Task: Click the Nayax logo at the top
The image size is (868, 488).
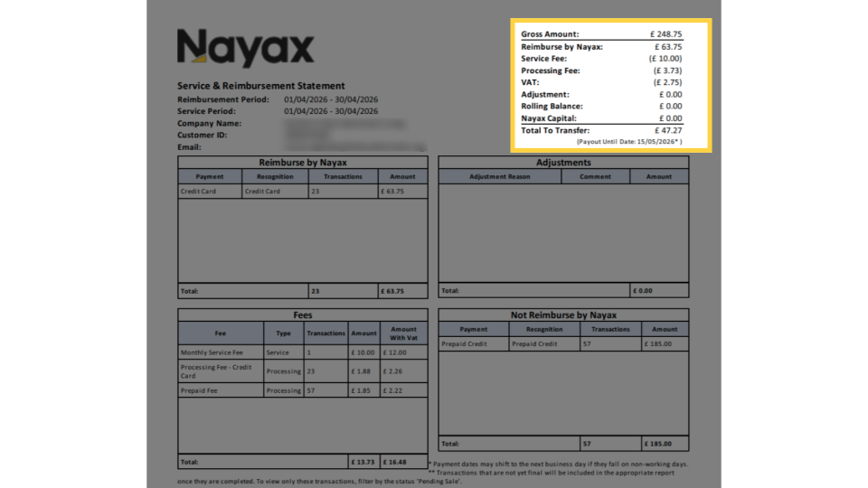Action: coord(245,48)
